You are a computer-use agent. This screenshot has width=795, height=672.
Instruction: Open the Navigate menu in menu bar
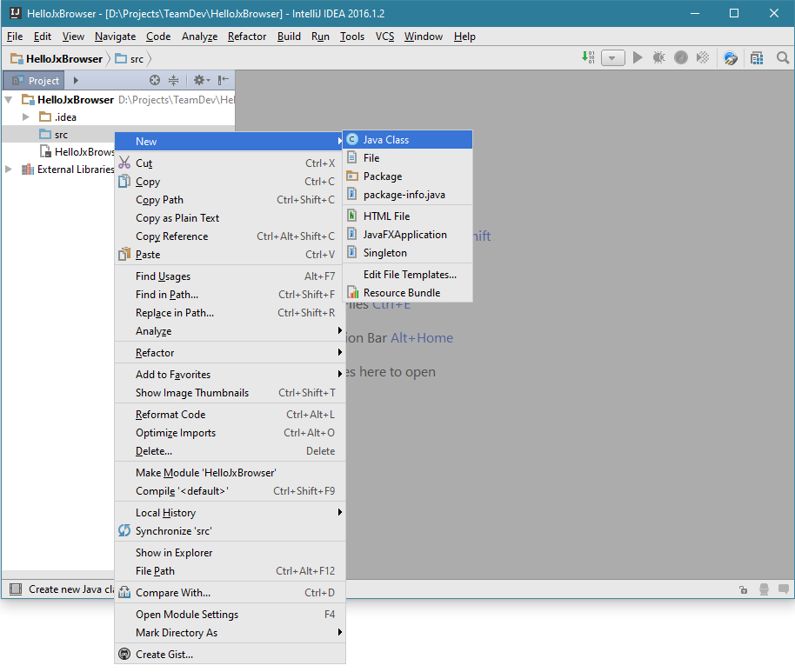pos(115,37)
